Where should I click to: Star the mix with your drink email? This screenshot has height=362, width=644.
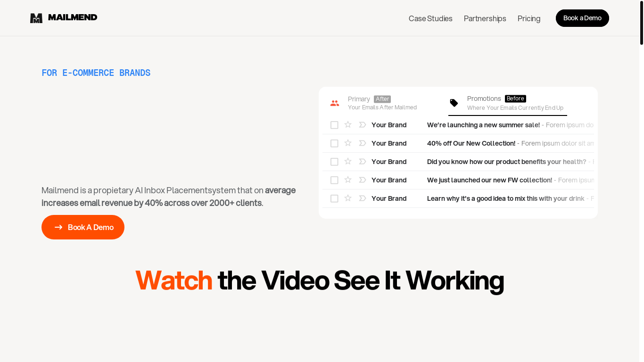[348, 198]
